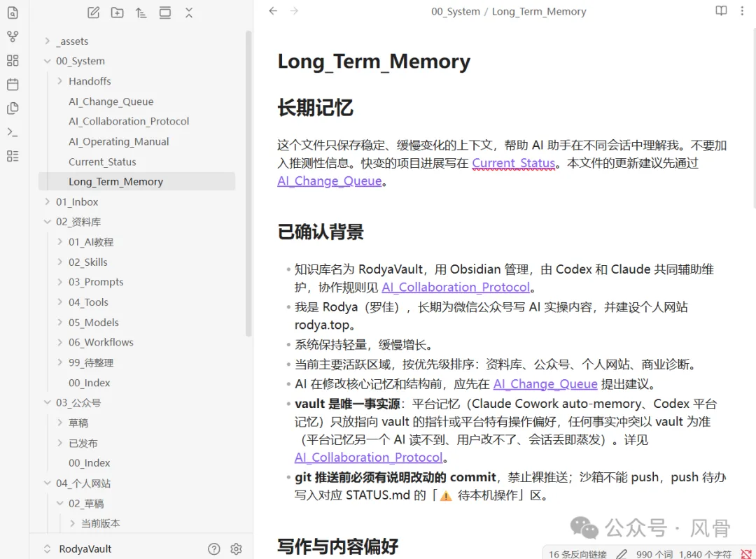
Task: Toggle reading view book icon
Action: pos(721,10)
